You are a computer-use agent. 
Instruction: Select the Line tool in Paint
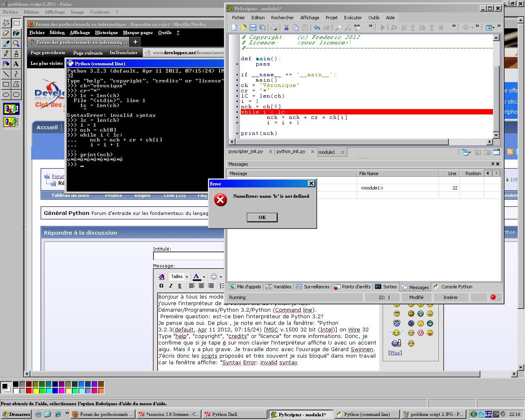[x=6, y=74]
